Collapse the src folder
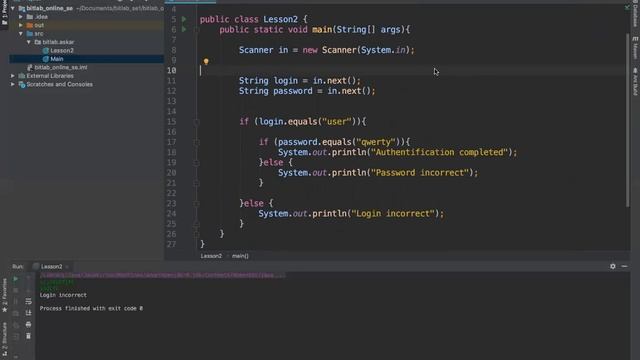 tap(21, 33)
